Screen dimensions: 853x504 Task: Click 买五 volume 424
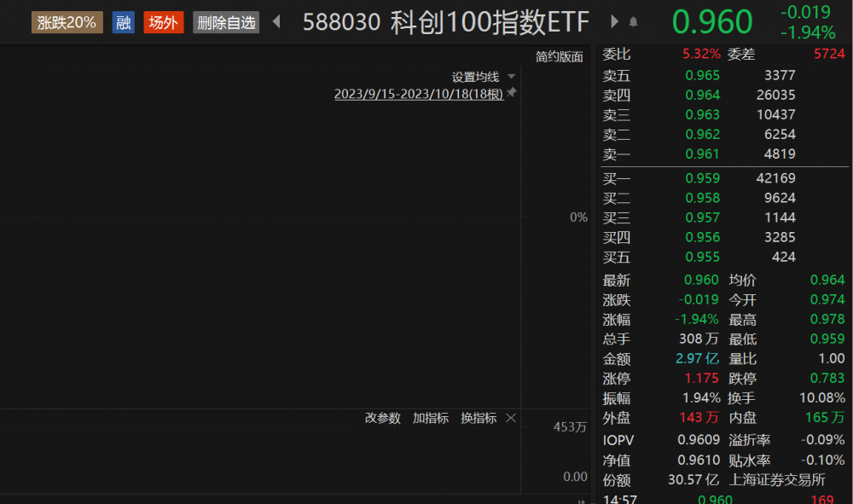(783, 257)
